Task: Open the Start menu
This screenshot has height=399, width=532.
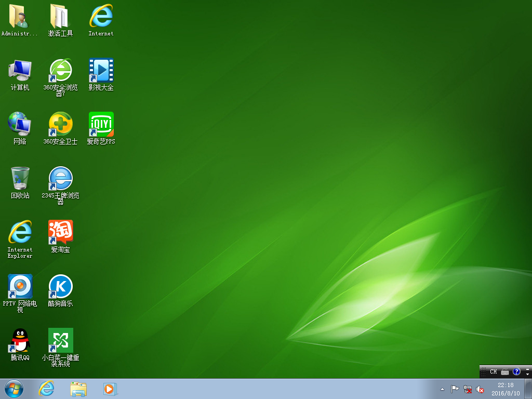Action: point(12,389)
